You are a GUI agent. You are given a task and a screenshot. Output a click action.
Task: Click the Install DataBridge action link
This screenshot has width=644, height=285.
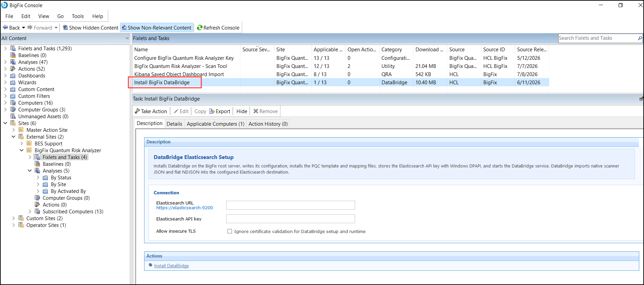(x=172, y=266)
